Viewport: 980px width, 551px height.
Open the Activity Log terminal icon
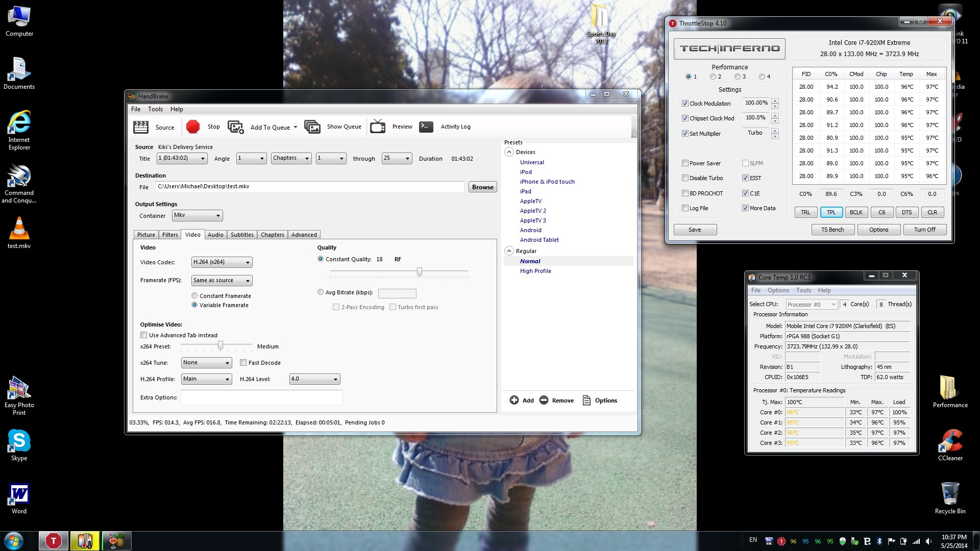click(x=426, y=127)
